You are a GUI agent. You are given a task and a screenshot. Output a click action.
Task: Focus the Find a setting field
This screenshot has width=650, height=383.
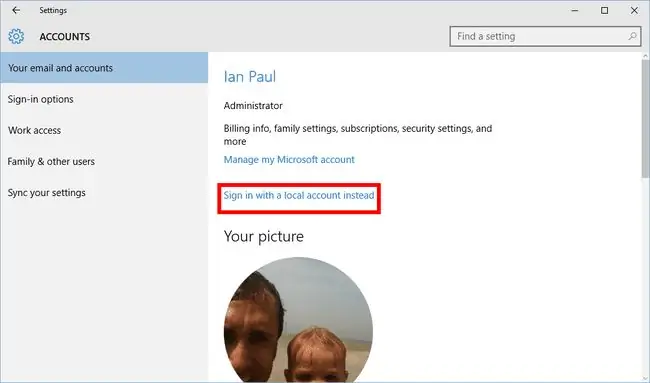[x=545, y=36]
